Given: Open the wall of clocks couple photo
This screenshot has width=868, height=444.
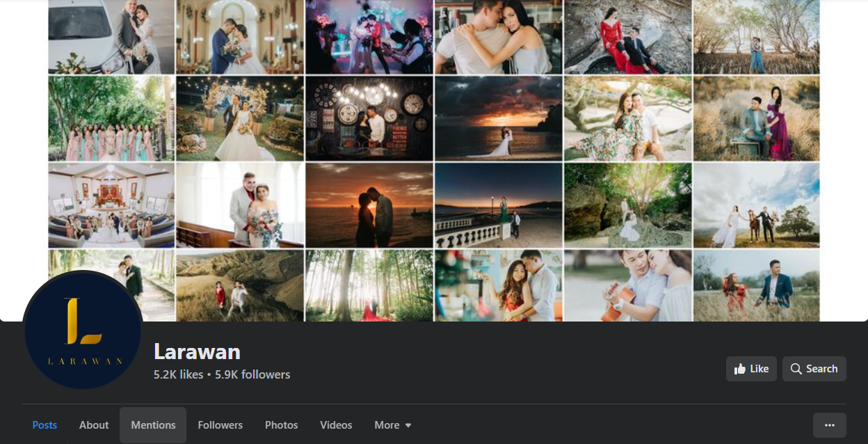Looking at the screenshot, I should (369, 118).
